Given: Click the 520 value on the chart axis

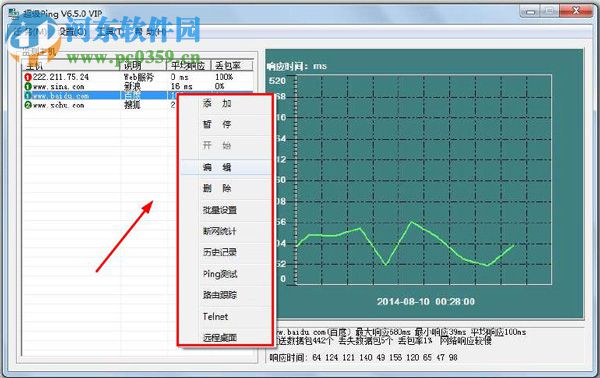Looking at the screenshot, I should (x=277, y=81).
